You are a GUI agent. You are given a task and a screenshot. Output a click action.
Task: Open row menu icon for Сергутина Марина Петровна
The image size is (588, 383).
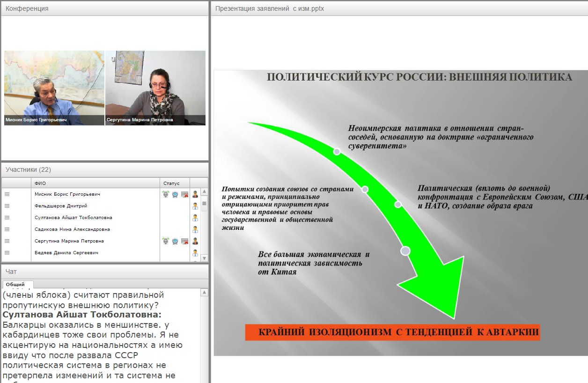click(x=7, y=241)
